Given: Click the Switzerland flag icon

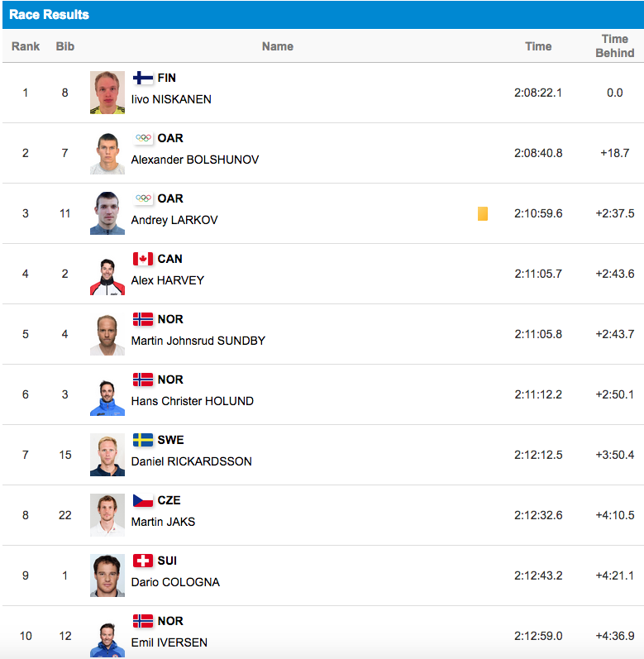Looking at the screenshot, I should (143, 561).
